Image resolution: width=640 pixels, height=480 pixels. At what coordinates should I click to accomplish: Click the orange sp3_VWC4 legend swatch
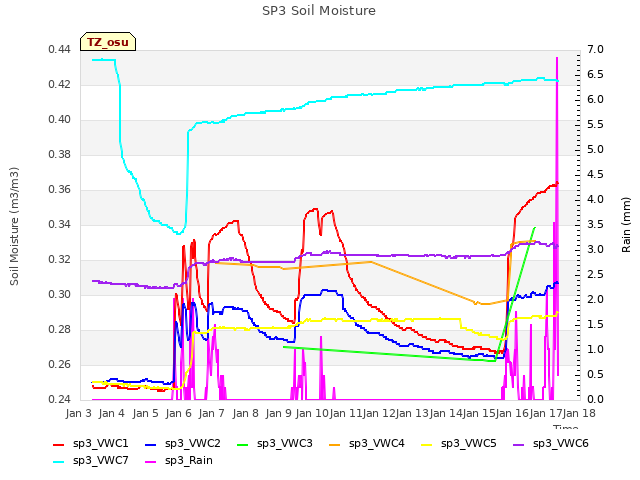[335, 444]
